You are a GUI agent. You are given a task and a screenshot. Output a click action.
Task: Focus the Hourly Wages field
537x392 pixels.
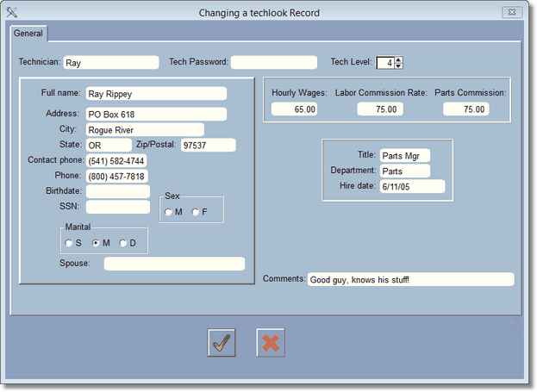(x=295, y=109)
